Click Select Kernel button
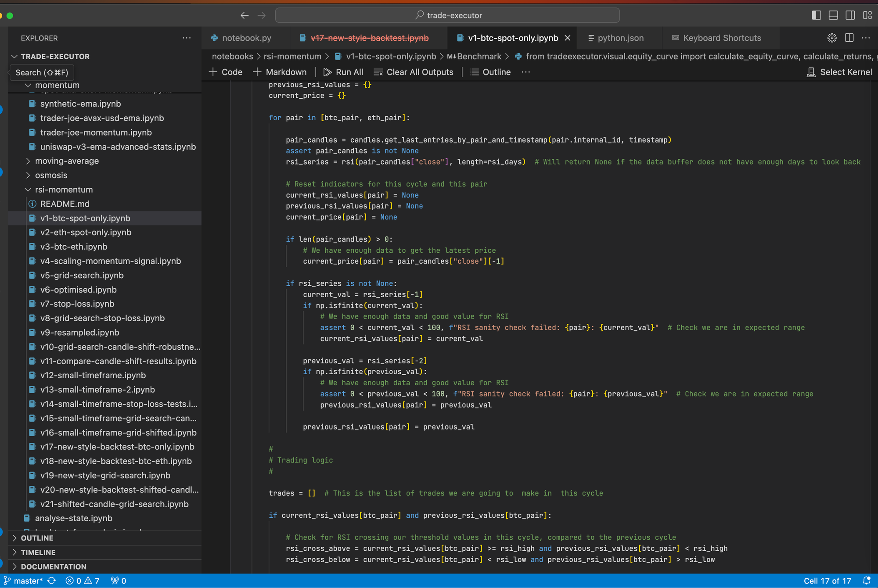 (x=839, y=72)
